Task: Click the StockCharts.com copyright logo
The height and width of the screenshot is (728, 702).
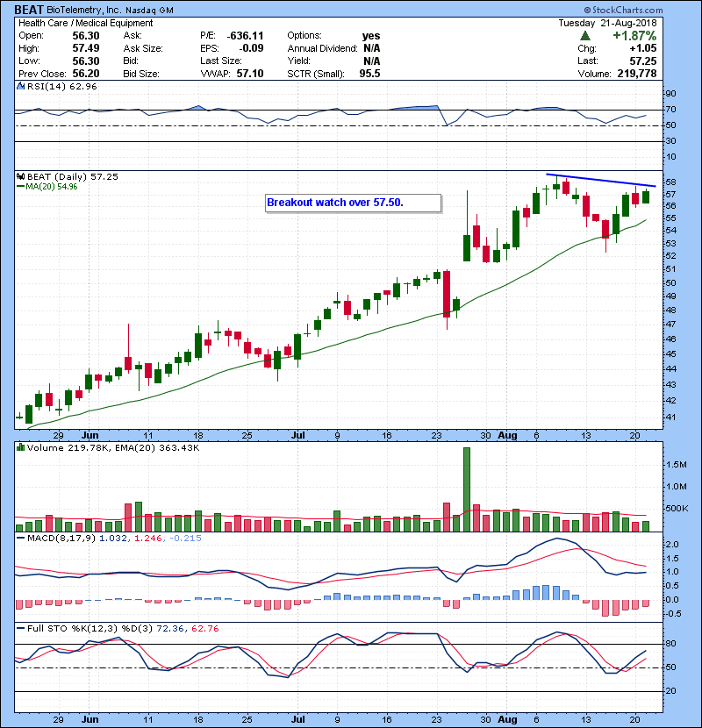Action: pos(623,10)
